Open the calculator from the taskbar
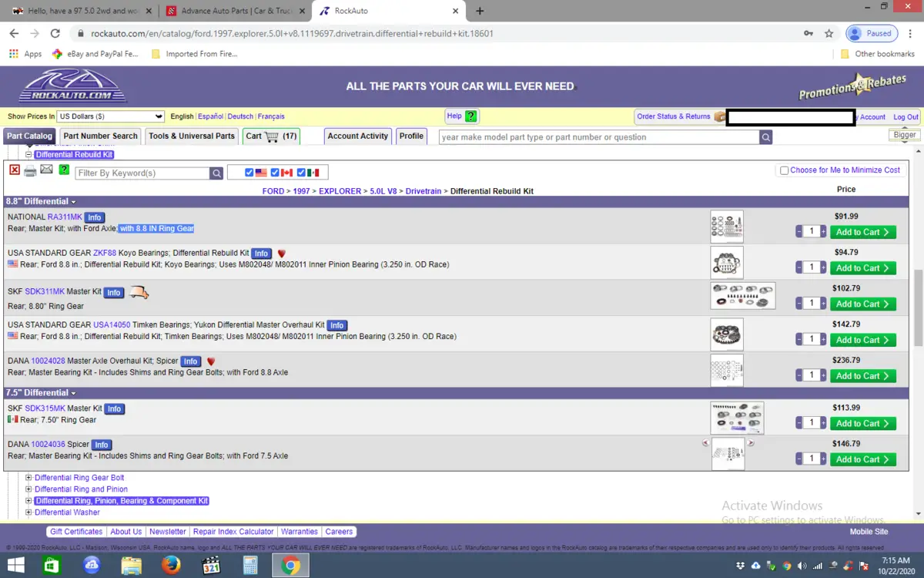Screen dimensions: 924x578 click(250, 565)
